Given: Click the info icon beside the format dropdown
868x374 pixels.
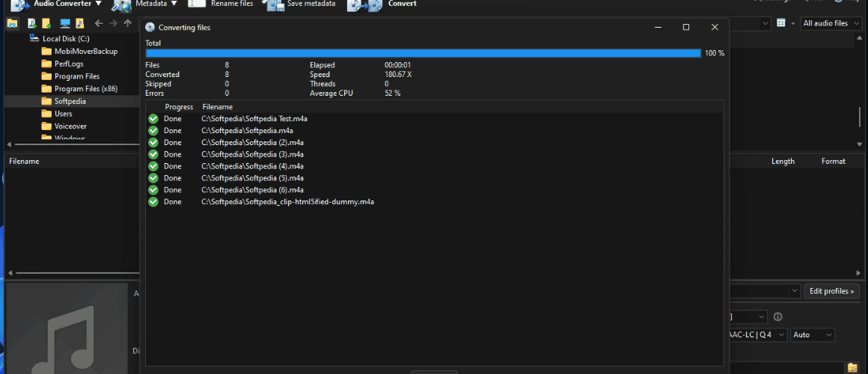Looking at the screenshot, I should pos(777,317).
